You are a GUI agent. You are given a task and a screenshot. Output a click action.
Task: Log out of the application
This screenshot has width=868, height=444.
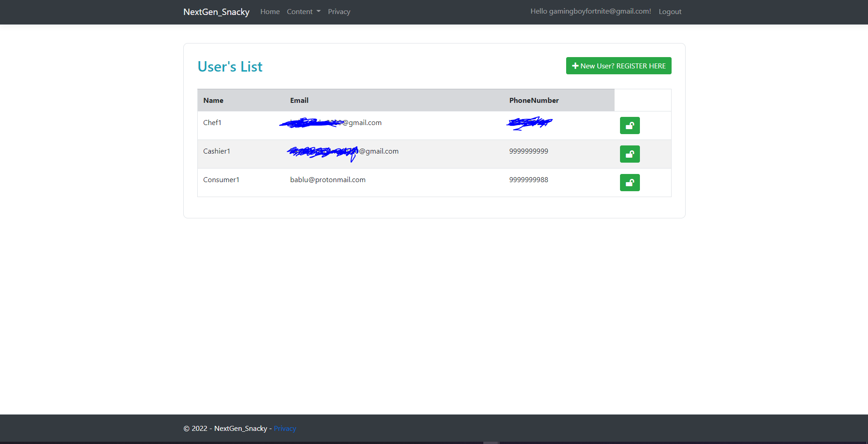[x=670, y=11]
